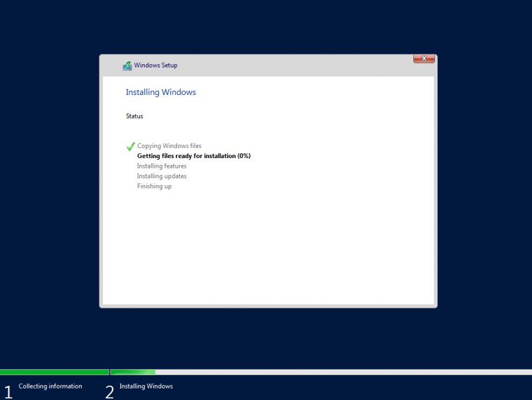Expand the Installing Windows stage indicator
Viewport: 532px width, 400px height.
point(146,386)
